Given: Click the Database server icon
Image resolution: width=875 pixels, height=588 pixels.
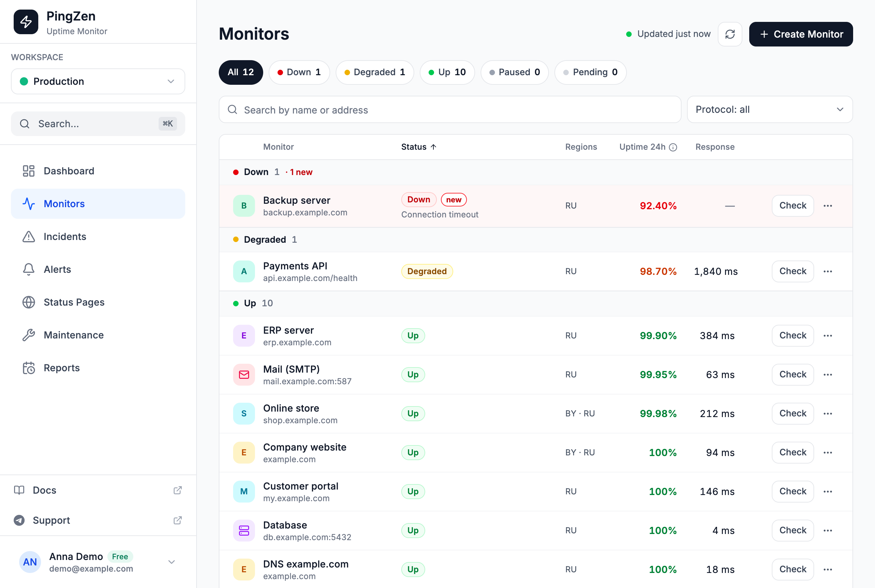Looking at the screenshot, I should pyautogui.click(x=244, y=531).
